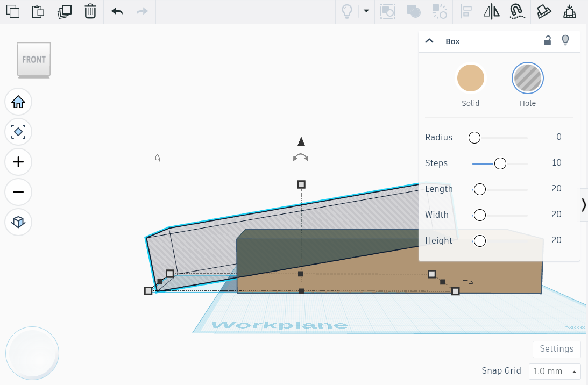Toggle the lock editing padlock icon
Image resolution: width=588 pixels, height=385 pixels.
[547, 40]
